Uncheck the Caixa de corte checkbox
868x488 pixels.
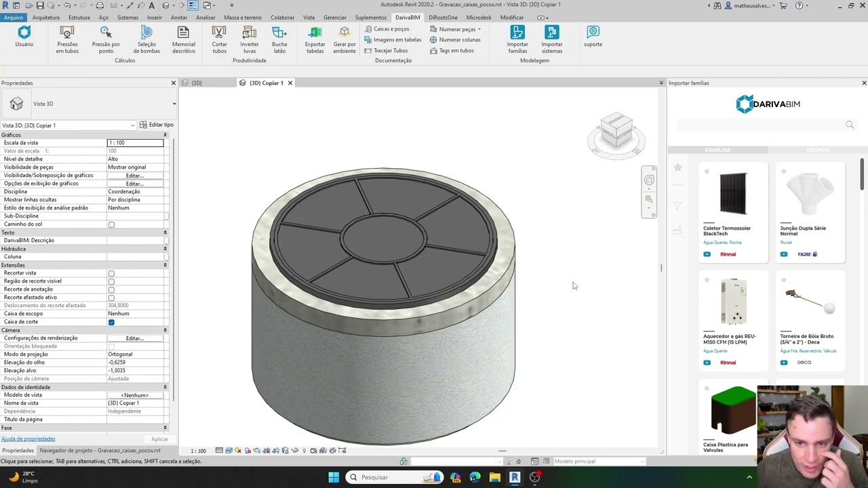111,322
